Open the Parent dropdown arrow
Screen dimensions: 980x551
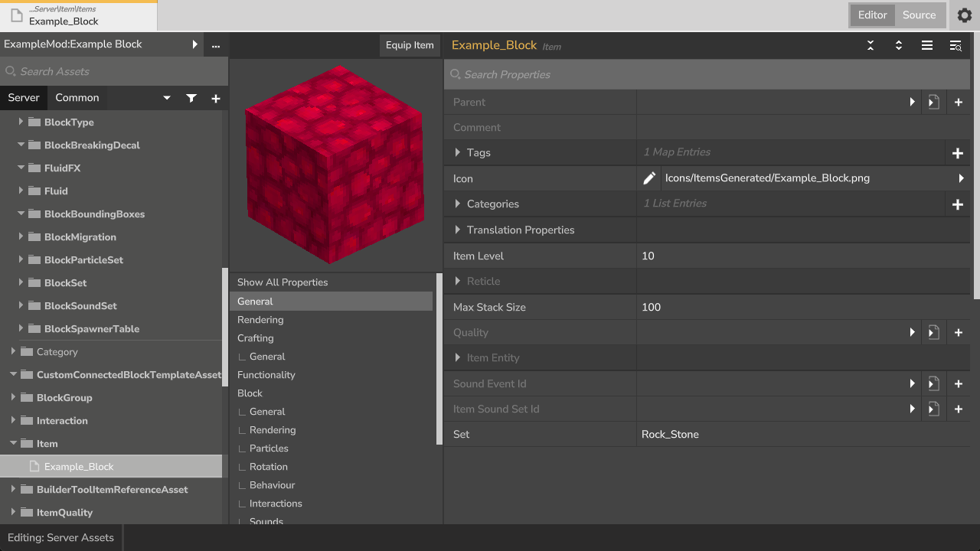click(912, 102)
